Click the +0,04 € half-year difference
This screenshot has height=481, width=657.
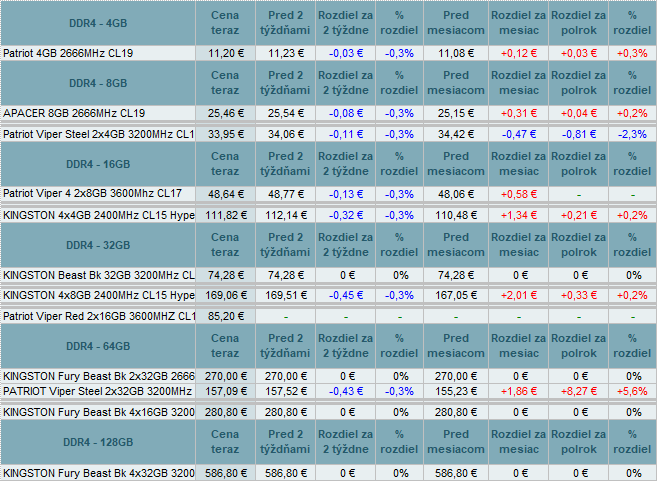tap(579, 113)
